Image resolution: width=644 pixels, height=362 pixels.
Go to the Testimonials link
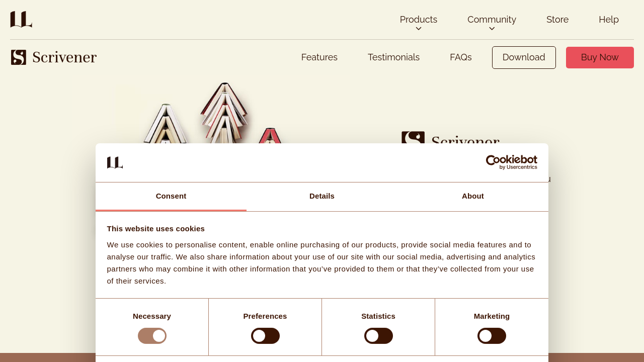[393, 57]
